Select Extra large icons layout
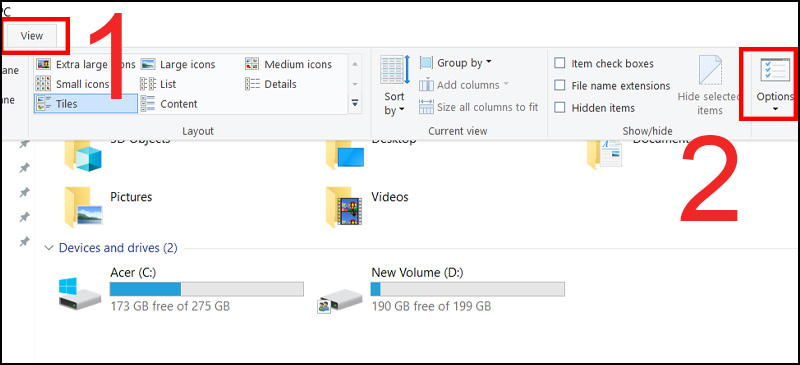This screenshot has width=800, height=365. coord(85,64)
